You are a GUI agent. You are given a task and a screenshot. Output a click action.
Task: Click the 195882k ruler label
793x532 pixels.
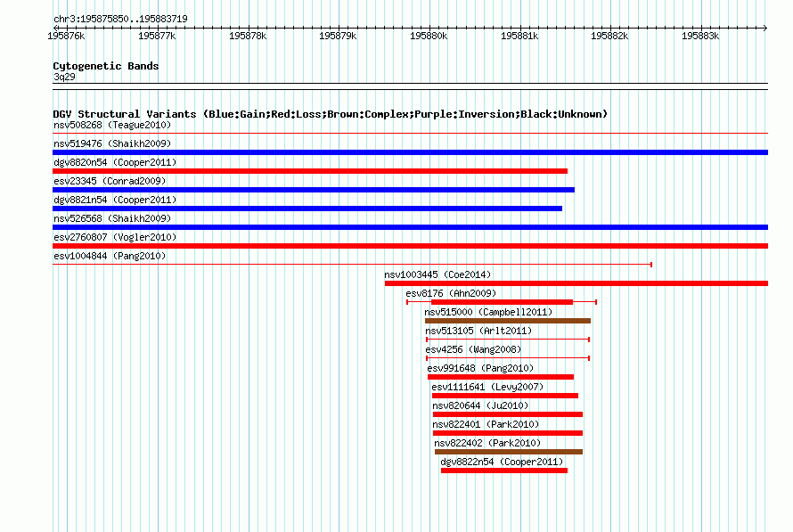[x=609, y=36]
